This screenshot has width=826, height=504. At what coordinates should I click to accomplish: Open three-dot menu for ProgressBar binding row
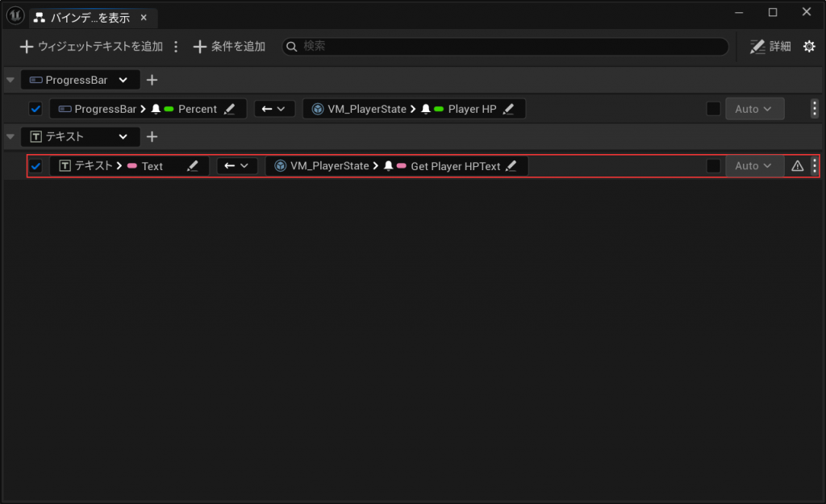814,109
